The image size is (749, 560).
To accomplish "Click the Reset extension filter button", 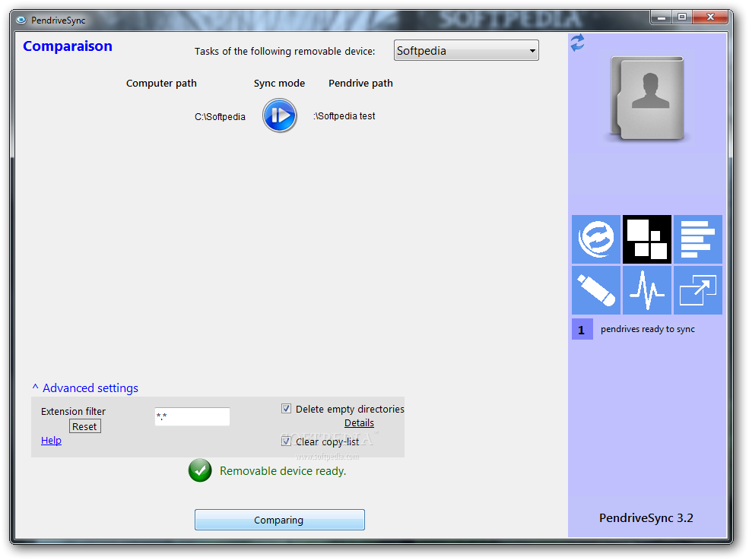I will coord(85,426).
